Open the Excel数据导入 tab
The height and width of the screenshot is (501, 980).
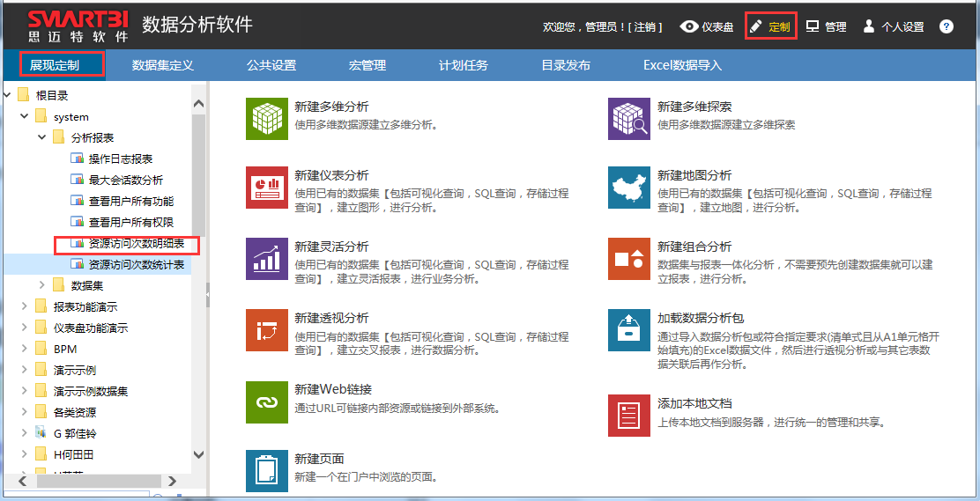(x=682, y=65)
